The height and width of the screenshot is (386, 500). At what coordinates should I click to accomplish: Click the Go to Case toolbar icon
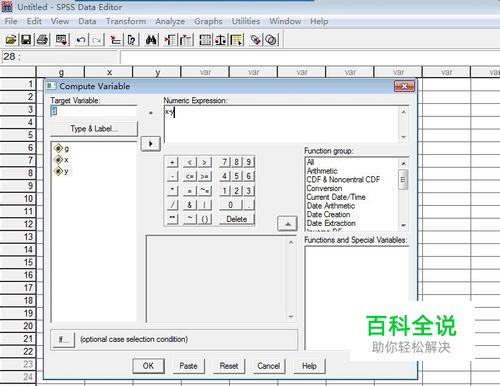coord(116,40)
